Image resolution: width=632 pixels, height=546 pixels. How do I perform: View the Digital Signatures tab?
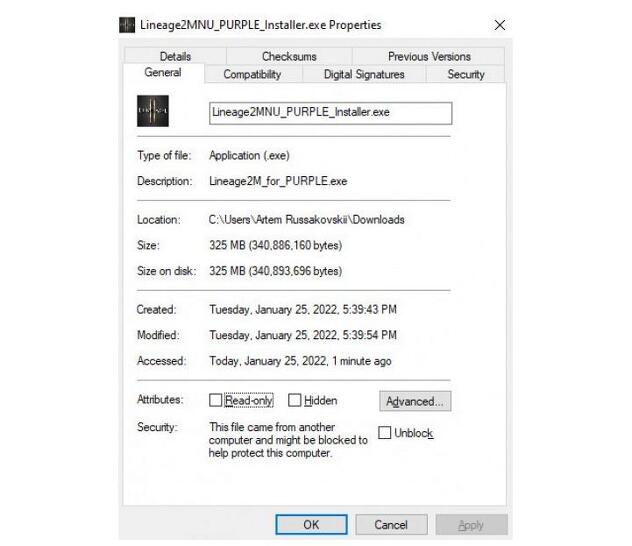[364, 74]
